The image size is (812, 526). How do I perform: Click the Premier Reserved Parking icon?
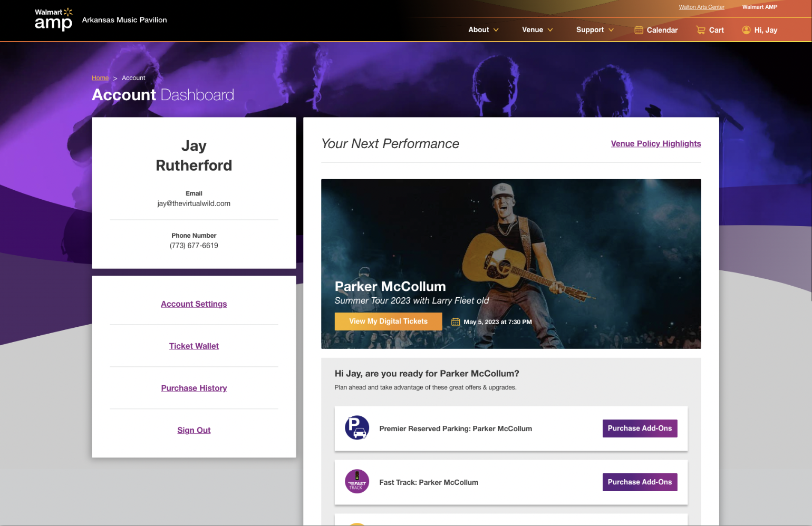click(x=357, y=427)
